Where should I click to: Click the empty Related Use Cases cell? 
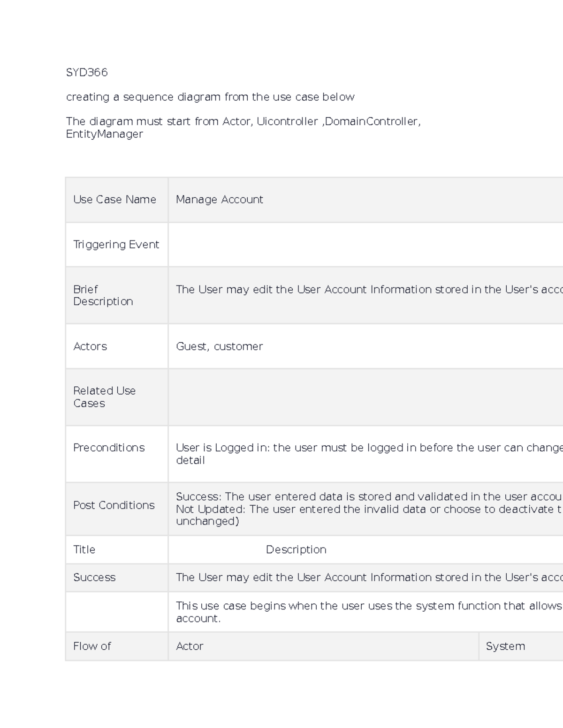pyautogui.click(x=328, y=397)
